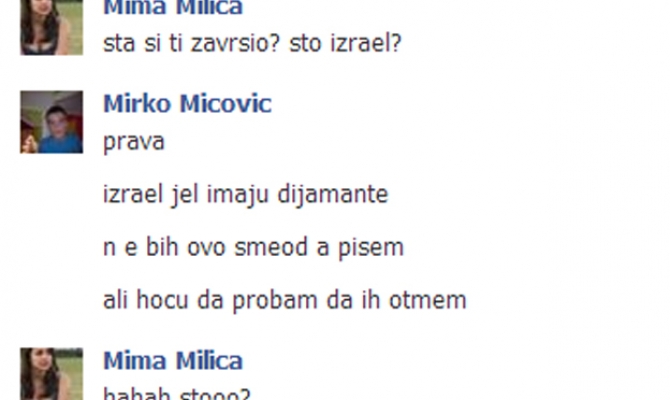Click the word 'dijamante' in Mirko's message
670x400 pixels.
click(333, 195)
